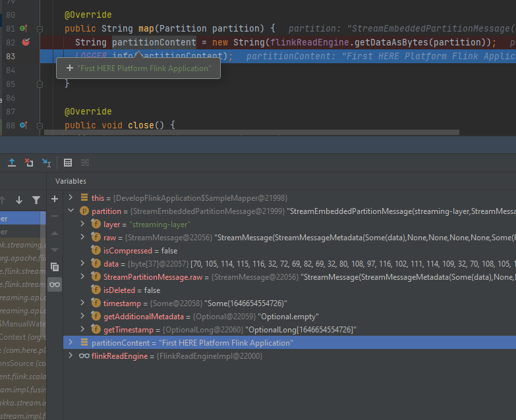
Task: Toggle the breakpoint on line 82
Action: [x=26, y=42]
